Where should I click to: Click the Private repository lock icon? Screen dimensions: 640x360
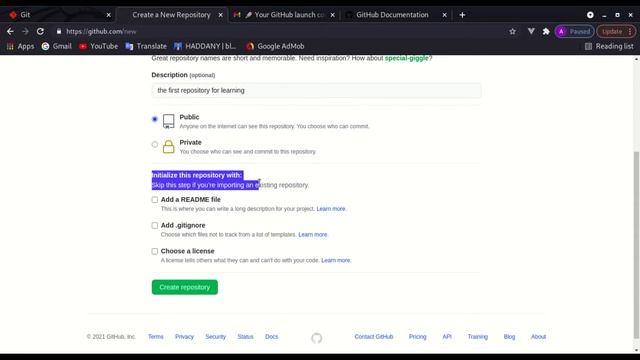coord(169,147)
